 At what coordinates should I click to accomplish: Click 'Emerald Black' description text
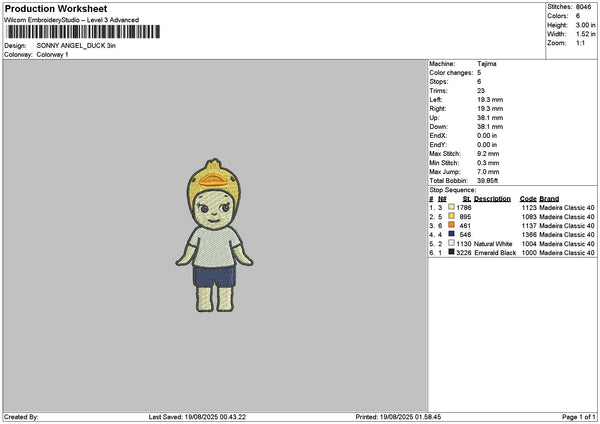pos(495,253)
